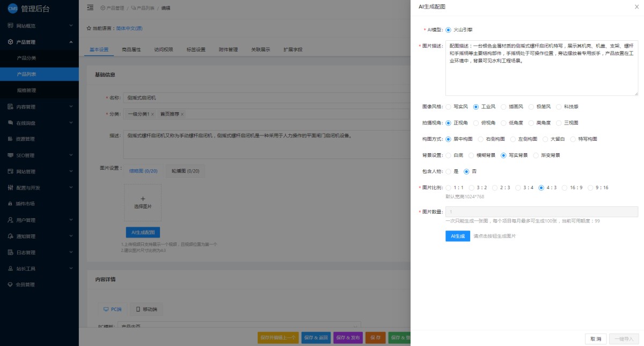Click the 插件市场 lock icon
644x346 pixels.
click(10, 204)
